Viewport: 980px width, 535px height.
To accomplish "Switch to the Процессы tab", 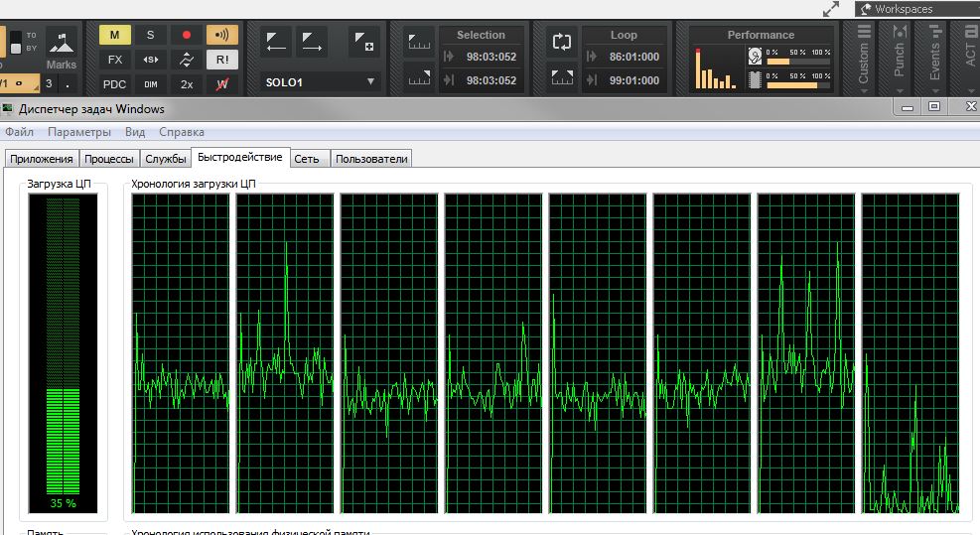I will pyautogui.click(x=109, y=159).
